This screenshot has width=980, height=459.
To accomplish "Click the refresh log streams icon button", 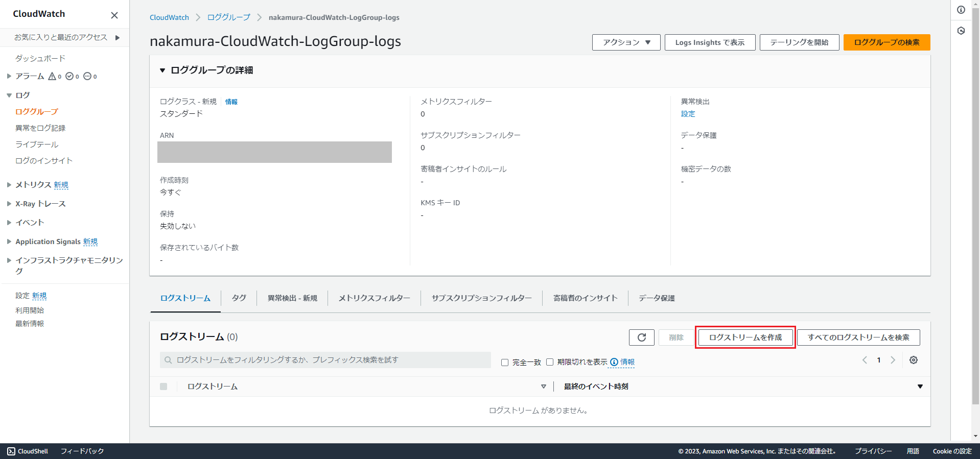I will 641,337.
